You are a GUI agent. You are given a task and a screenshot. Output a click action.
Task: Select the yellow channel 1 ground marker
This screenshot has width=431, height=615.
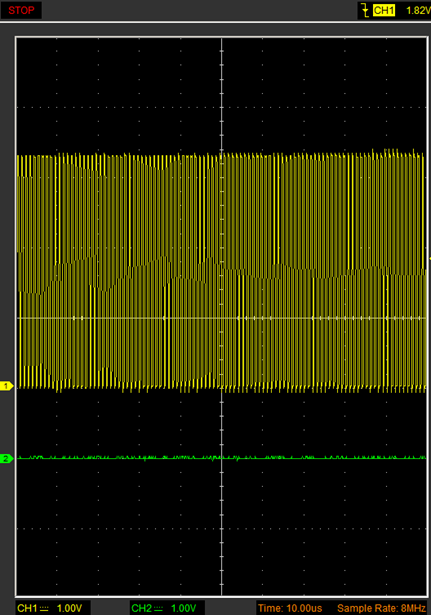[x=6, y=386]
